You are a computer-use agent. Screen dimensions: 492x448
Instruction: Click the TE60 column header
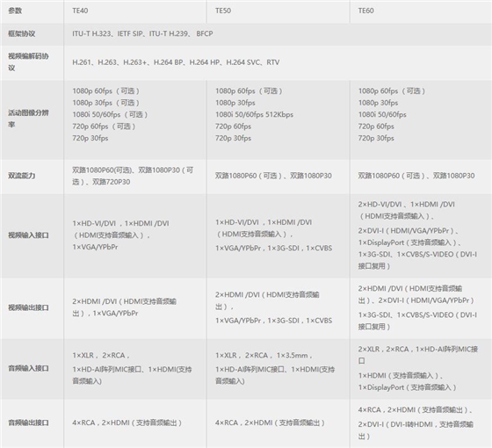[365, 11]
